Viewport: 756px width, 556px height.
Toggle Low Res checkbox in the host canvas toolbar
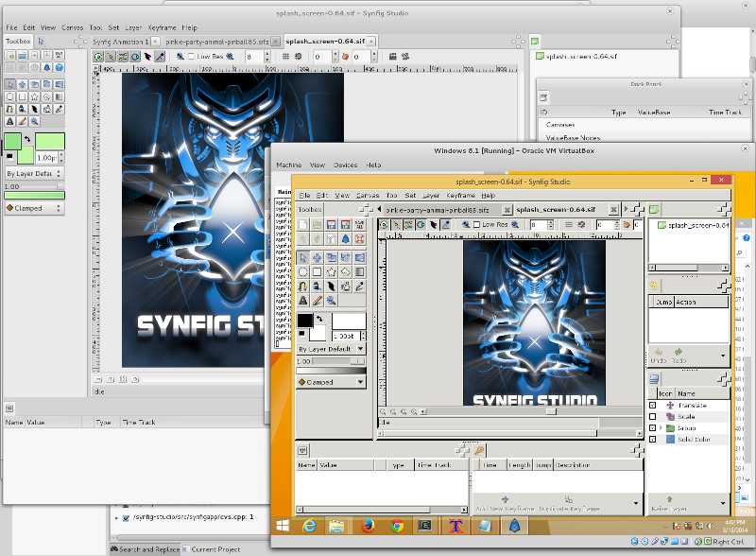192,57
